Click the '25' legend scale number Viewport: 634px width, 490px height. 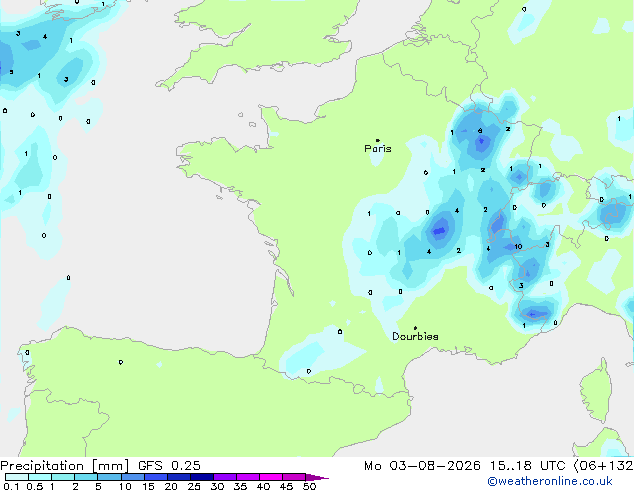[194, 486]
